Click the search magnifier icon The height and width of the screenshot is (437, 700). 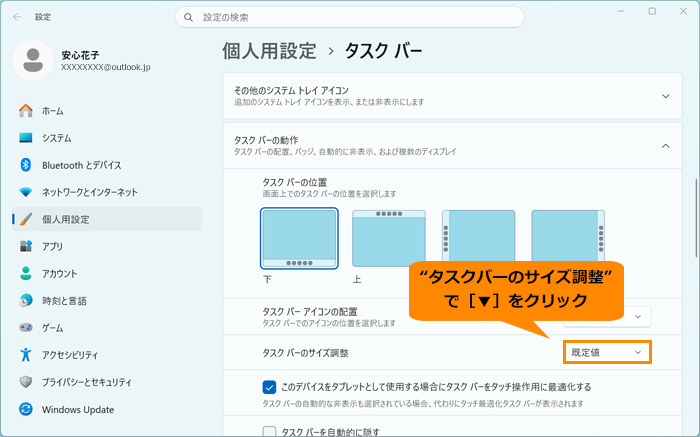point(188,17)
